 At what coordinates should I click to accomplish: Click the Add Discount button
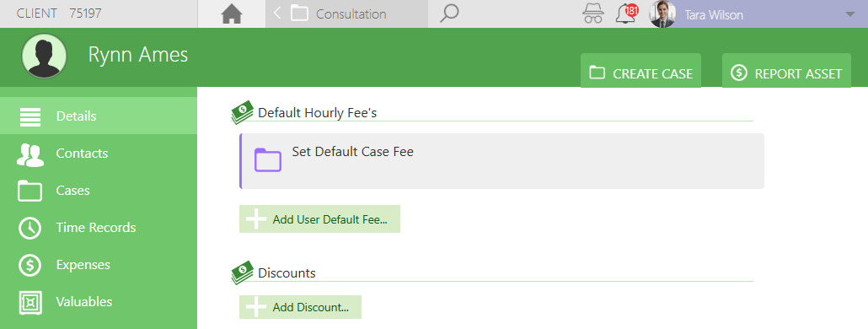(300, 307)
